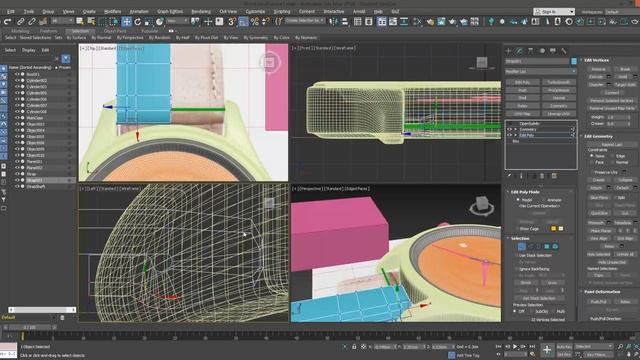
Task: Open the Customize menu
Action: (x=255, y=11)
